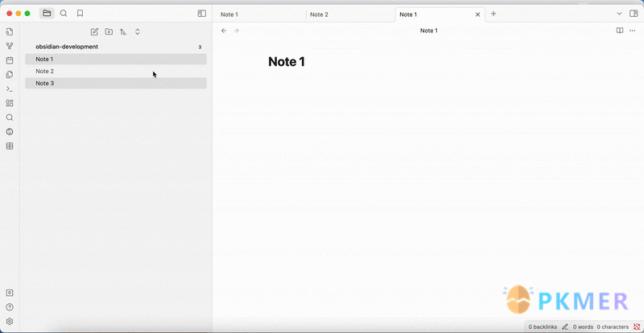This screenshot has height=333, width=644.
Task: Open change sort order menu
Action: point(123,32)
